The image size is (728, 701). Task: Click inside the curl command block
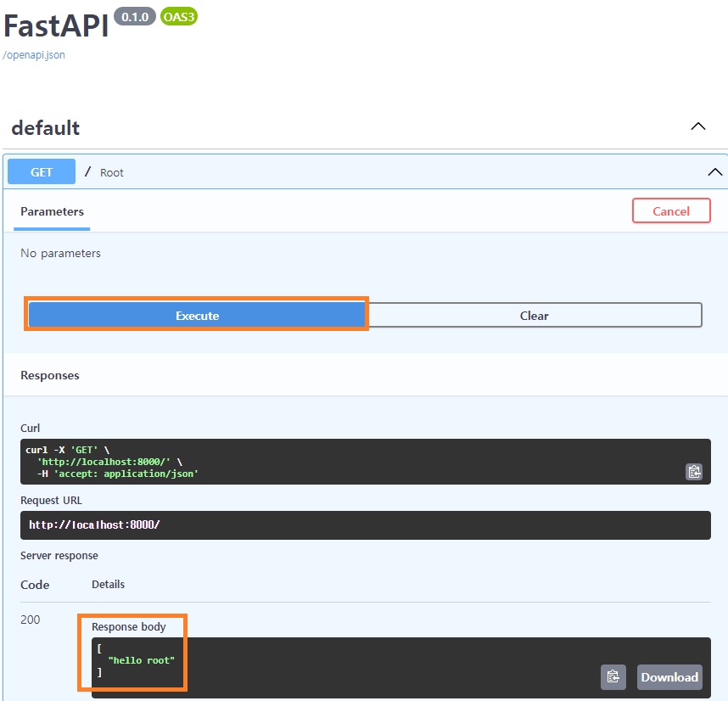coord(339,461)
